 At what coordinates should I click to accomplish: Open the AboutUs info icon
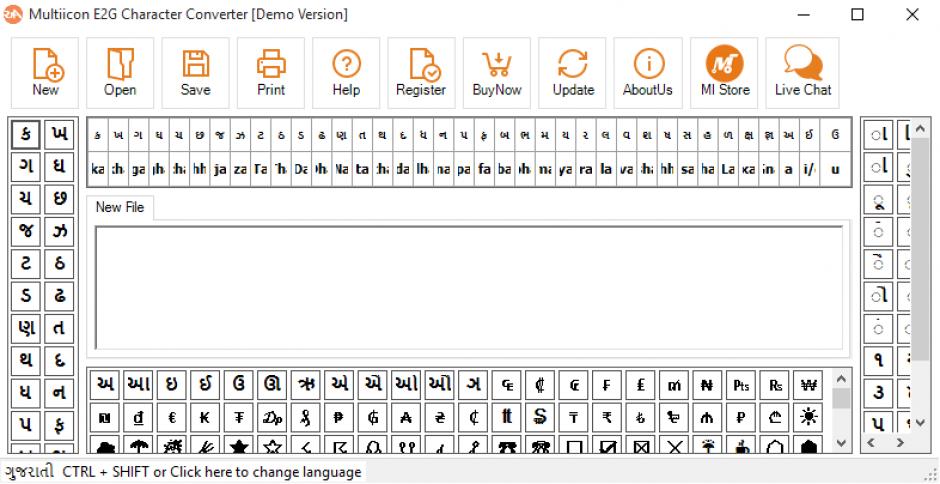pos(648,73)
